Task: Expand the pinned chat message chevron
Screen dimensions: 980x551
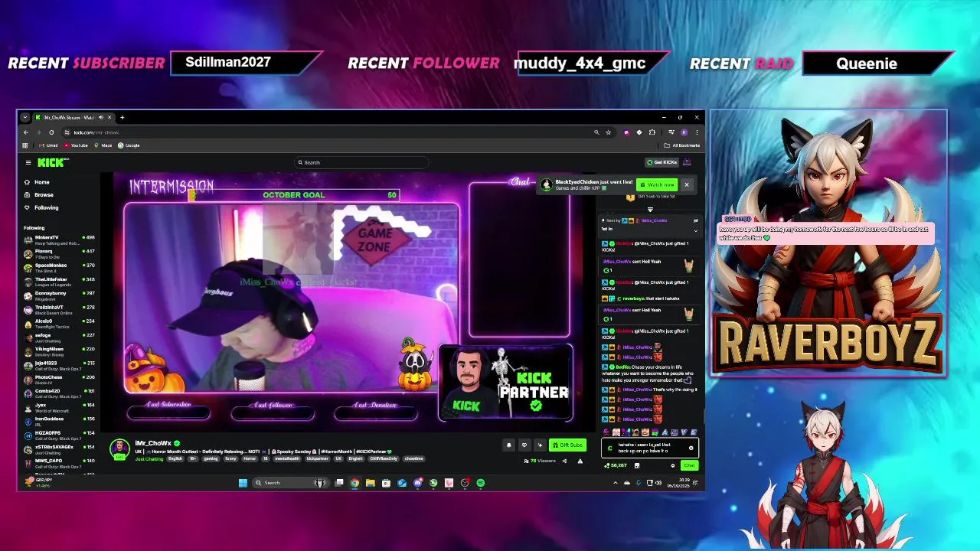Action: pyautogui.click(x=695, y=230)
